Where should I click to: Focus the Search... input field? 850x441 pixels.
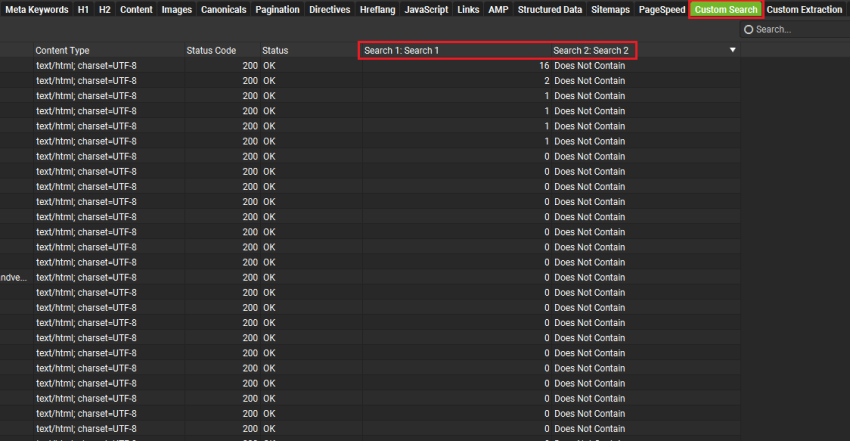coord(795,29)
